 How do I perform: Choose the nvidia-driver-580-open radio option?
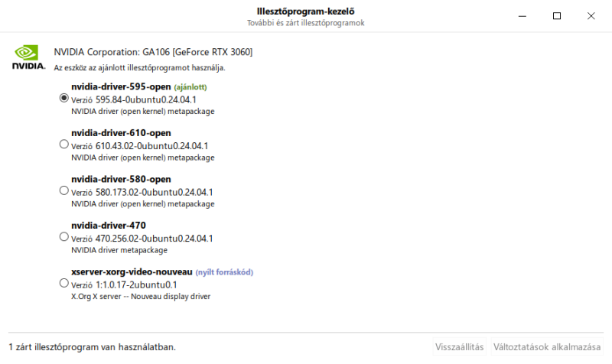(64, 190)
